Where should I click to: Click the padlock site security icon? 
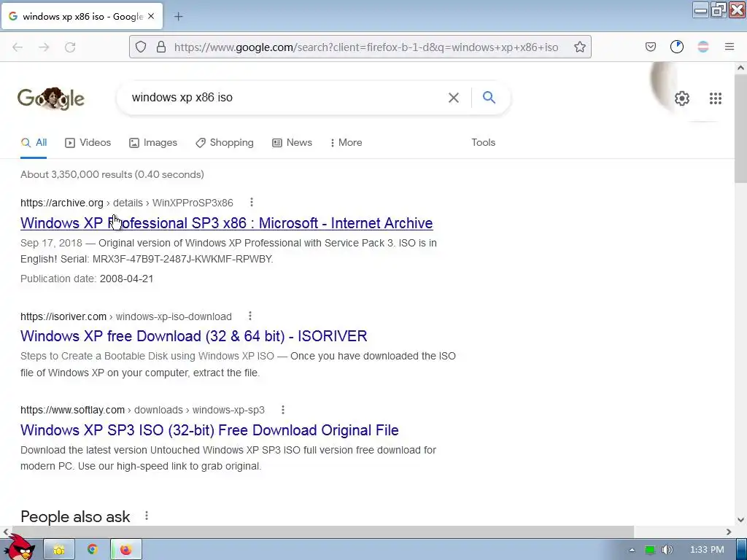(x=161, y=47)
